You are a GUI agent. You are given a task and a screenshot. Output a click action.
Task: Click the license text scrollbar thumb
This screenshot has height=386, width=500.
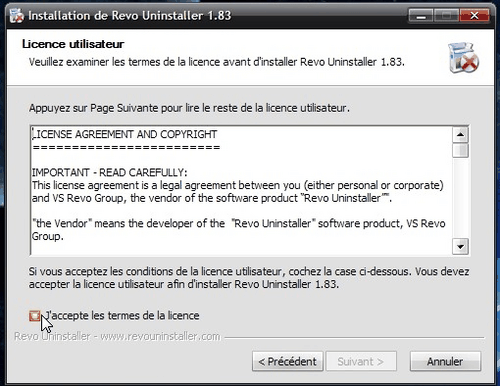(x=460, y=150)
